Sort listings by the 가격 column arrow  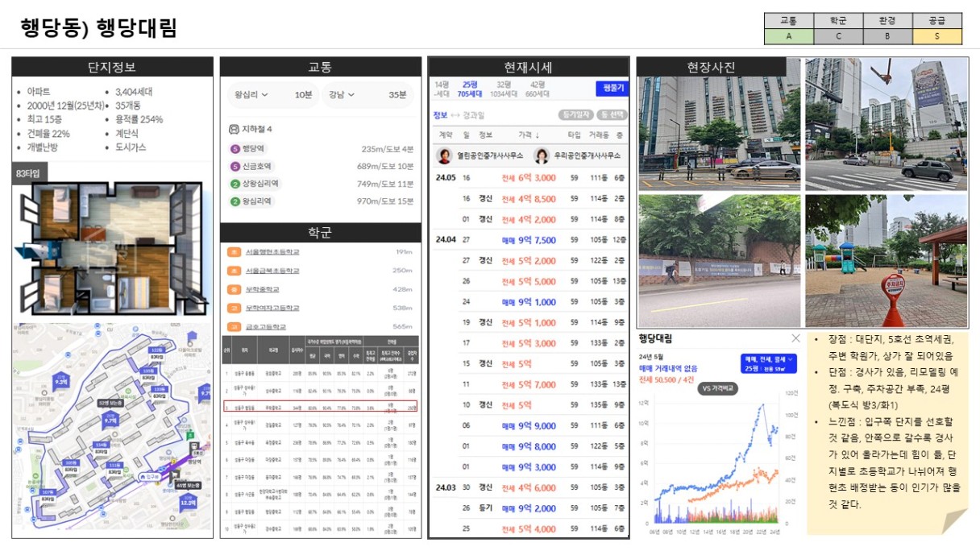tap(538, 135)
